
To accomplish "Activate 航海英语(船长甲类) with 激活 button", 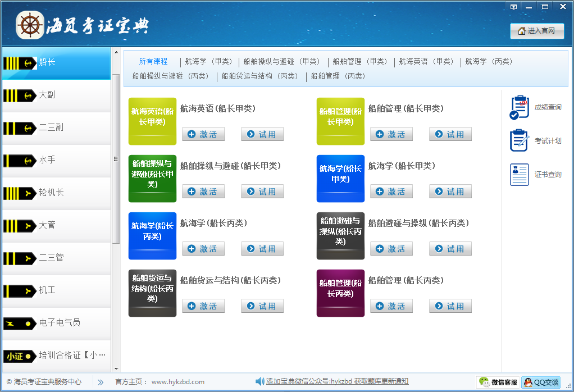I will click(x=203, y=134).
